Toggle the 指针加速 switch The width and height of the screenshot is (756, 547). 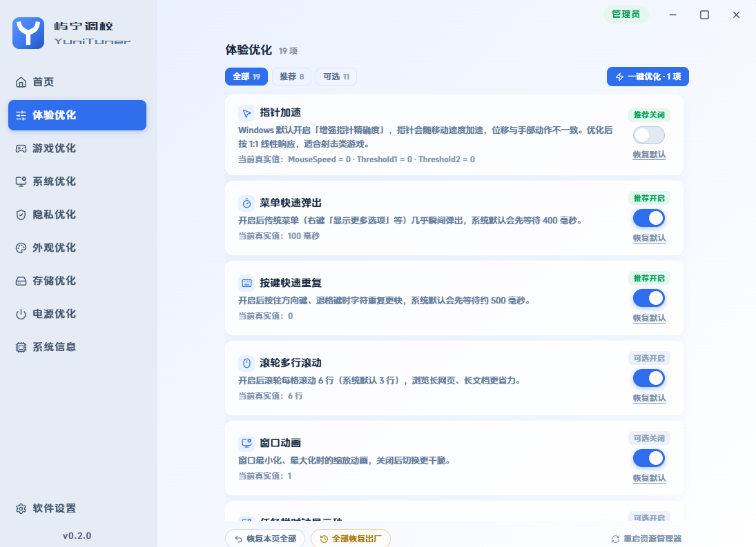(x=648, y=135)
